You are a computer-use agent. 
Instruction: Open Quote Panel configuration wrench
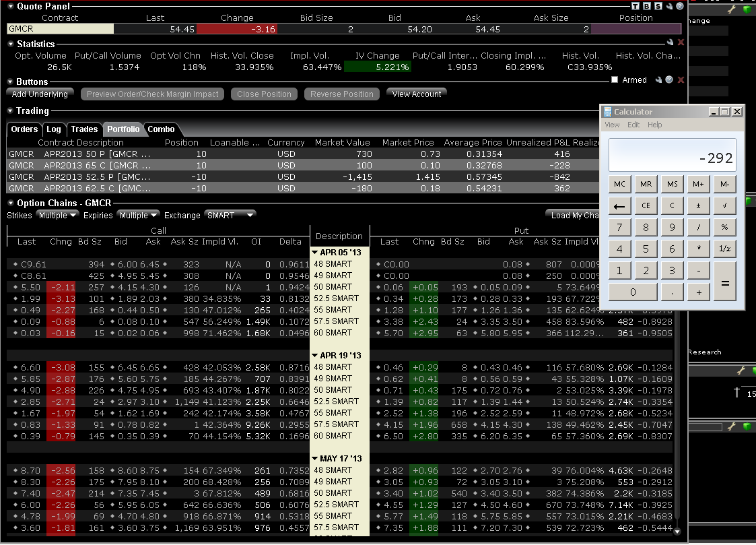tap(669, 6)
